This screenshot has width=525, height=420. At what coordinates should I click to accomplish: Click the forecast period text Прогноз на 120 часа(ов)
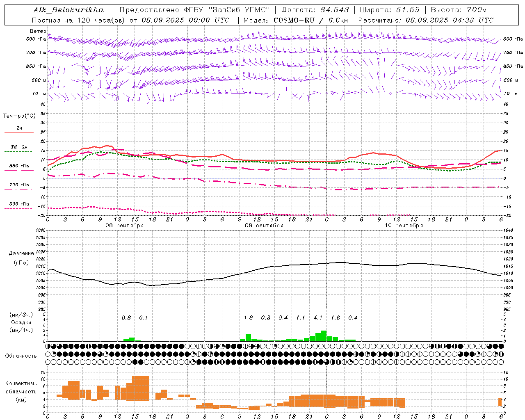tap(79, 20)
